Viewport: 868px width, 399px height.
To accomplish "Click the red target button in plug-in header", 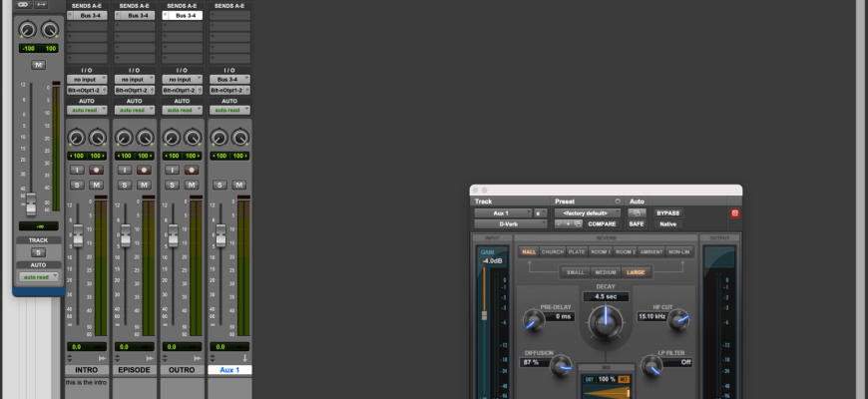I will point(734,212).
